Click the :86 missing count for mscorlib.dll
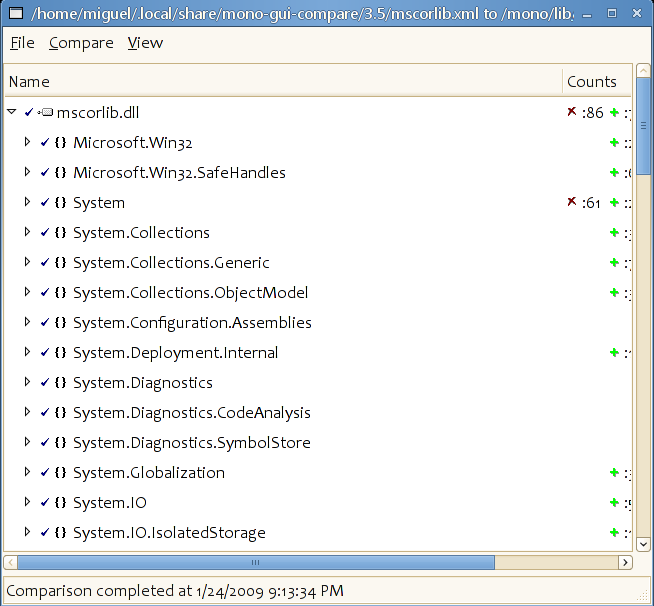The image size is (654, 606). coord(593,113)
